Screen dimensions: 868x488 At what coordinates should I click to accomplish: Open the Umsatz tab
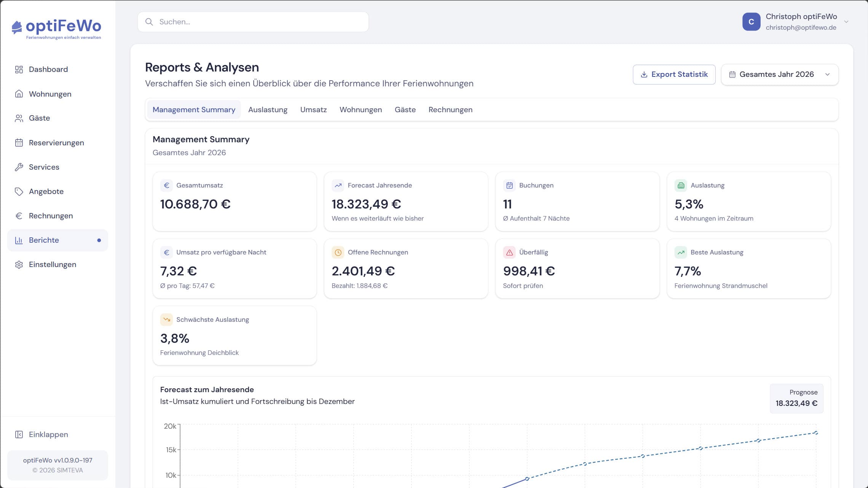tap(313, 110)
